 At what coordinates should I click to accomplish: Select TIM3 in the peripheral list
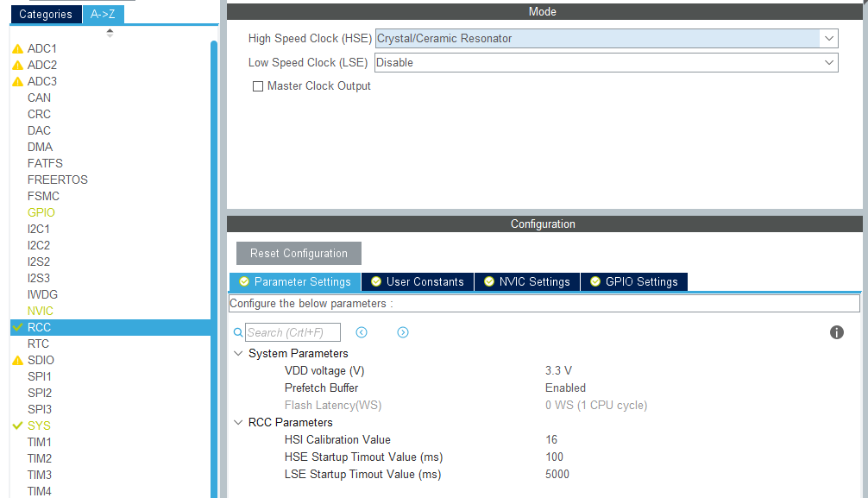tap(40, 475)
